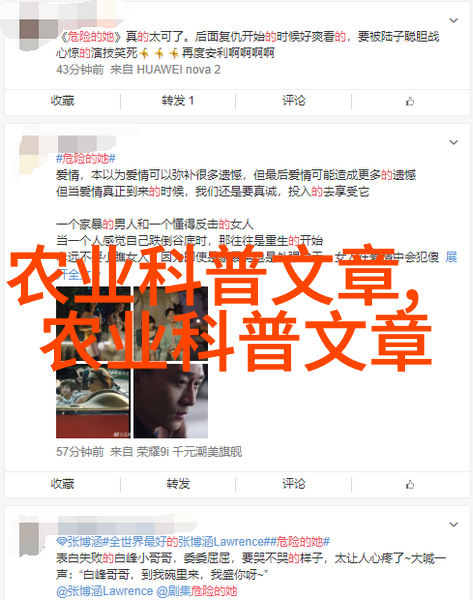Screen dimensions: 473x600
Task: Open the @剧集危险的她 mention link
Action: pos(197,591)
